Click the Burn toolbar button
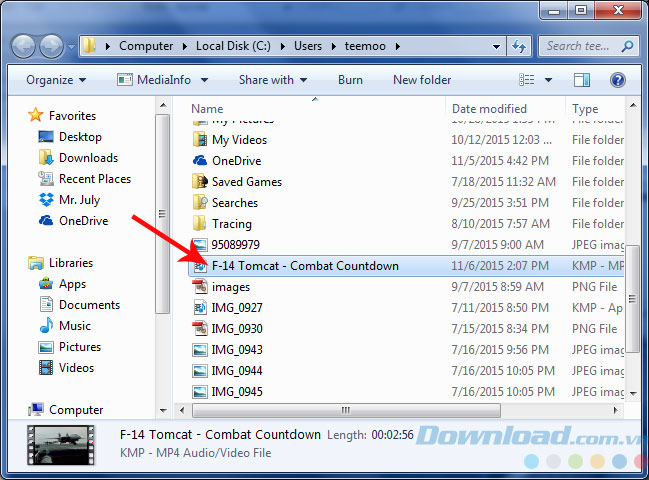 pos(350,80)
